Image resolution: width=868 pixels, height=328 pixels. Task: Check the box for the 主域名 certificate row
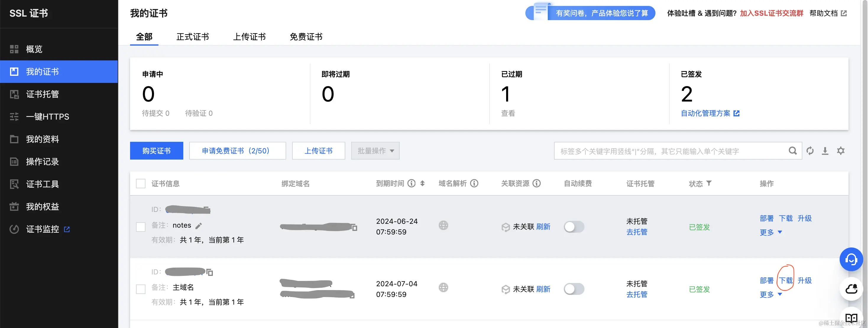coord(140,289)
